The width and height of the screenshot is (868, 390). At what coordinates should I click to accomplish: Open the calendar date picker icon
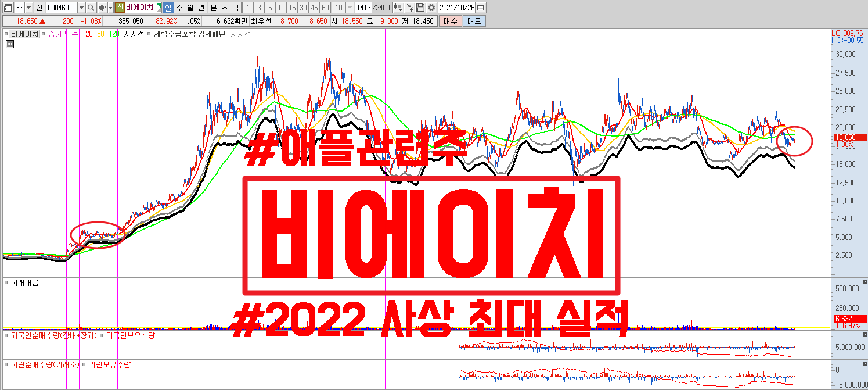coord(481,8)
